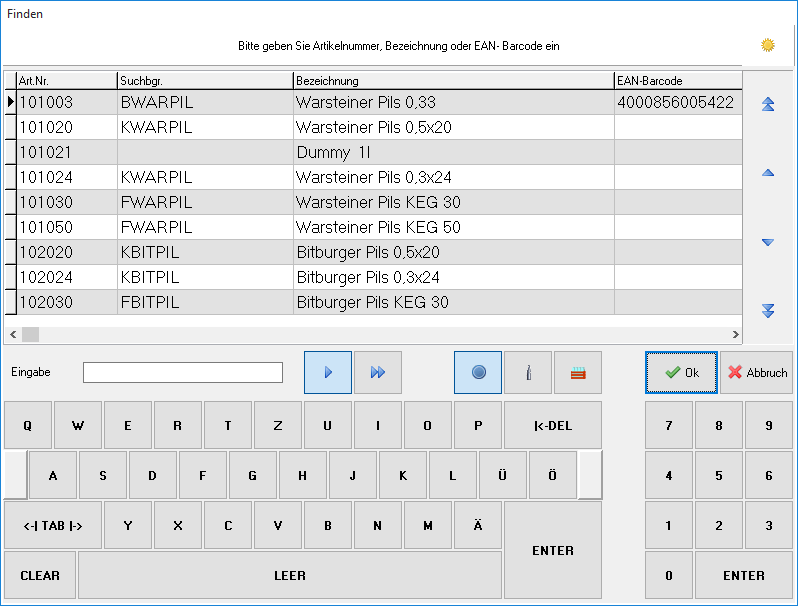Sort by the Art.Nr. column header
The width and height of the screenshot is (798, 606).
pos(67,81)
